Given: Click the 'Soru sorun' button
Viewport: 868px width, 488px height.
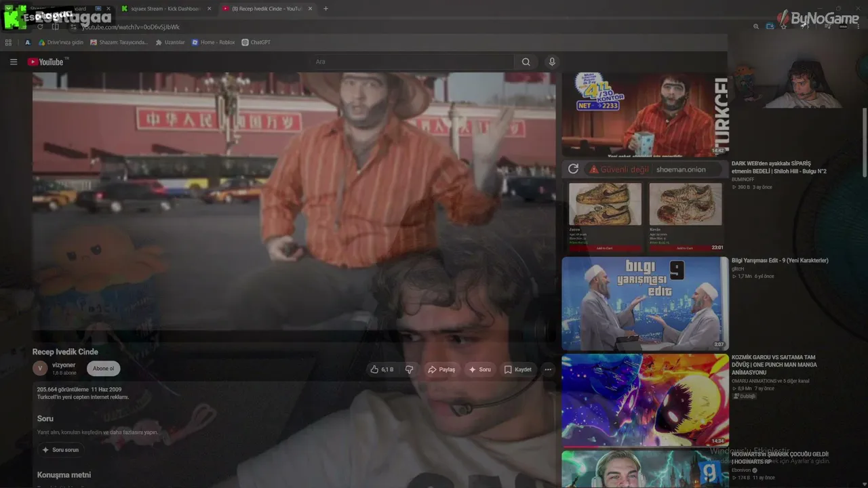Looking at the screenshot, I should [60, 450].
